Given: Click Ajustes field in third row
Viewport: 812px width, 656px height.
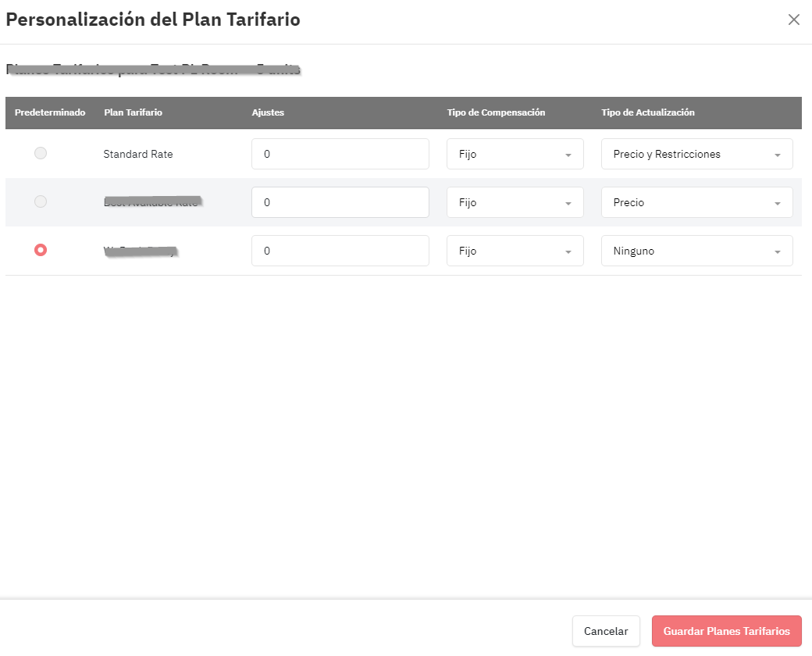Looking at the screenshot, I should 340,251.
